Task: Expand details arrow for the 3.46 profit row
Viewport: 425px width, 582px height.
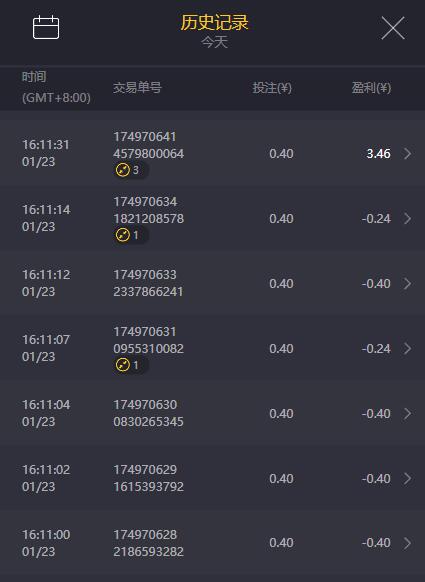Action: click(x=407, y=153)
